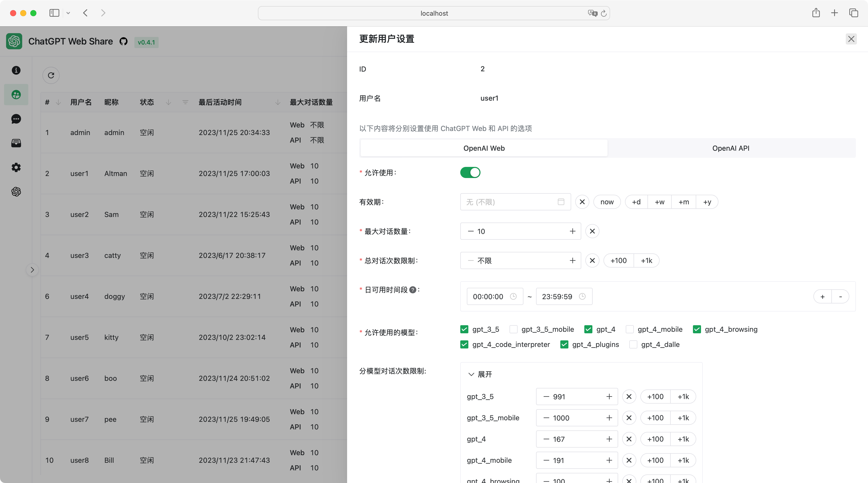Image resolution: width=868 pixels, height=483 pixels.
Task: Click the info icon in sidebar
Action: click(x=16, y=70)
